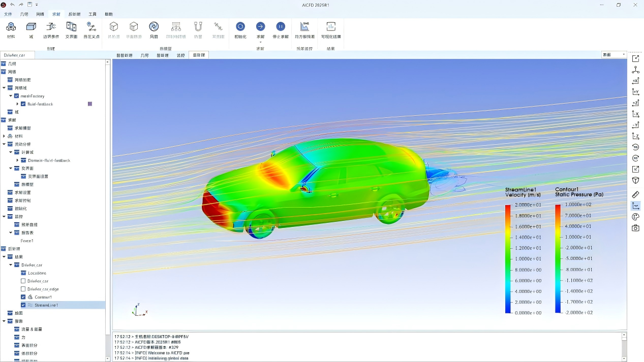Collapse the 交界面 tree node

click(x=11, y=169)
